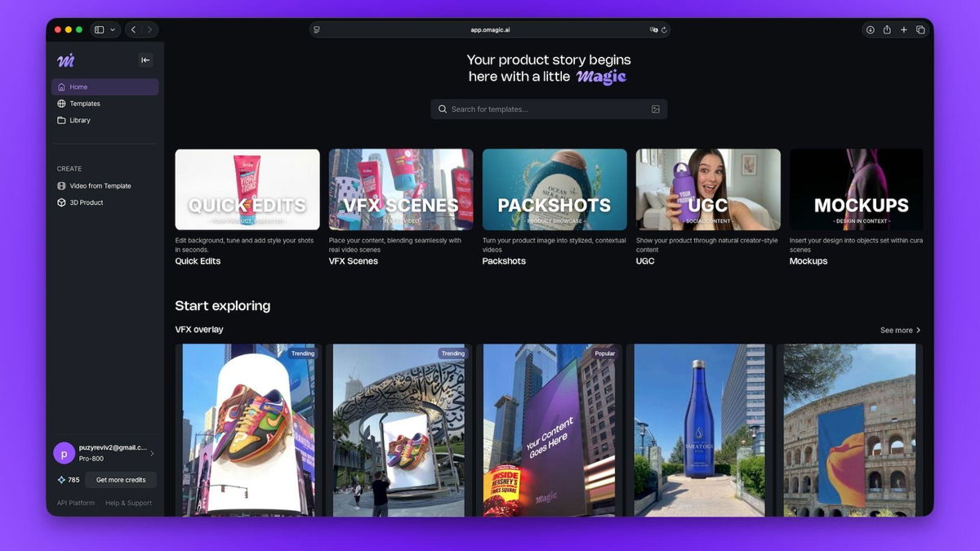Open the UGC title link

point(645,261)
